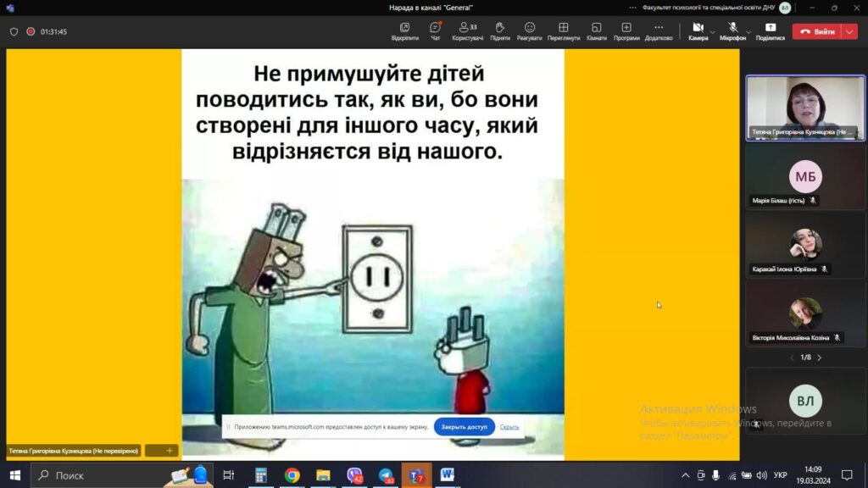The height and width of the screenshot is (488, 868).
Task: Open Google Chrome from the taskbar
Action: click(x=292, y=475)
